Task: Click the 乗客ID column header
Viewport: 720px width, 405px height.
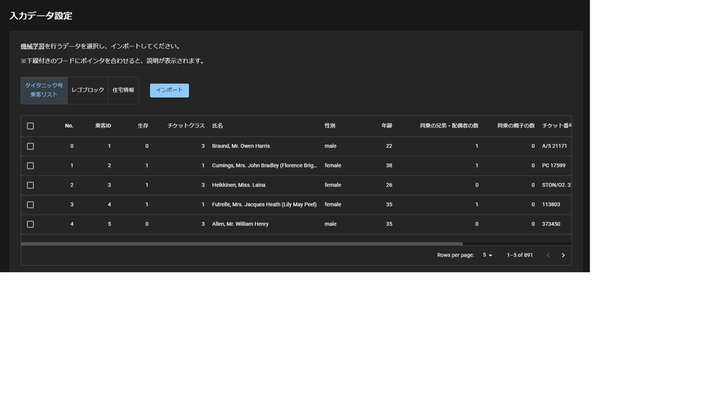Action: click(102, 126)
